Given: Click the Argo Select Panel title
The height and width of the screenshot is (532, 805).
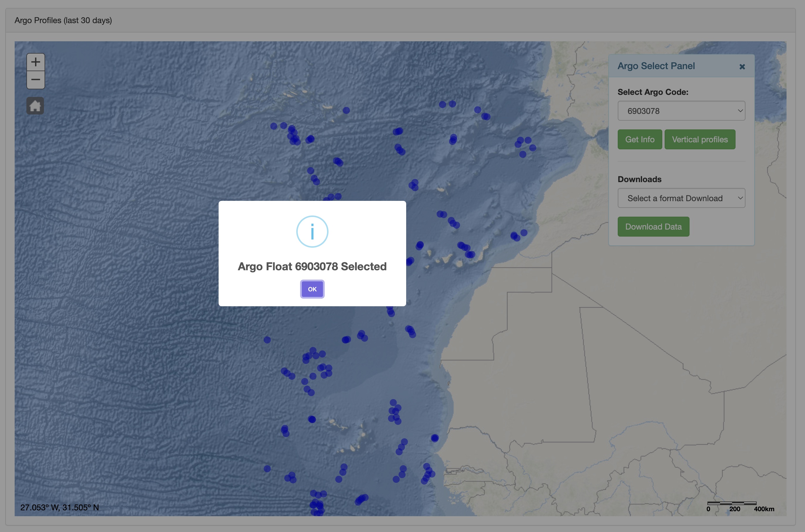Looking at the screenshot, I should coord(656,66).
